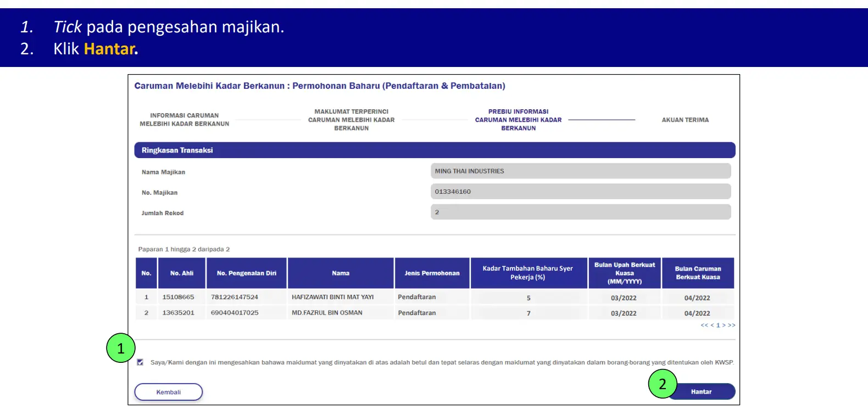Go to last page using >> pagination

pos(732,326)
